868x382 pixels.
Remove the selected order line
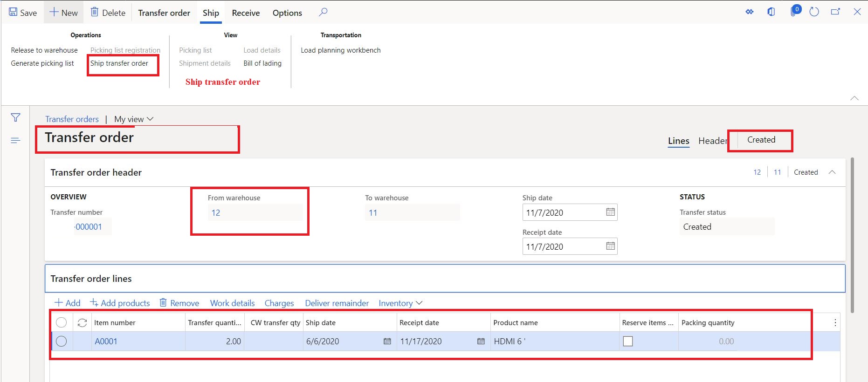[x=179, y=303]
